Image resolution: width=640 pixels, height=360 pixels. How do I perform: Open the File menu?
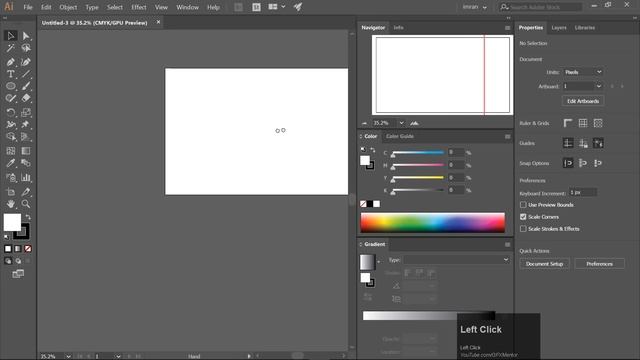tap(28, 7)
